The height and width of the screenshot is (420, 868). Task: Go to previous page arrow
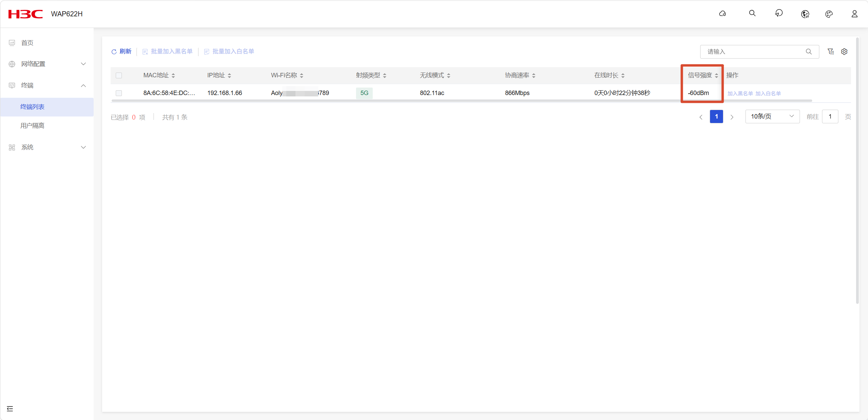pos(701,117)
